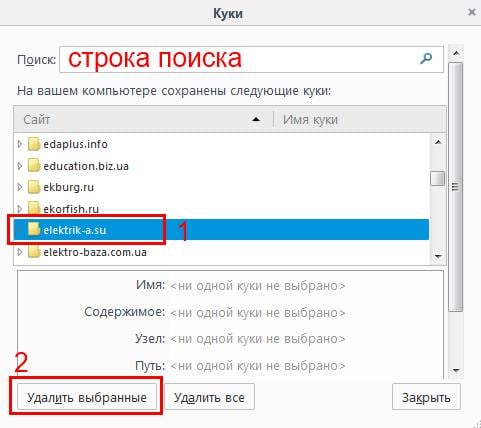This screenshot has height=428, width=481.
Task: Click the cookie list scroll-down arrow
Action: pyautogui.click(x=438, y=257)
